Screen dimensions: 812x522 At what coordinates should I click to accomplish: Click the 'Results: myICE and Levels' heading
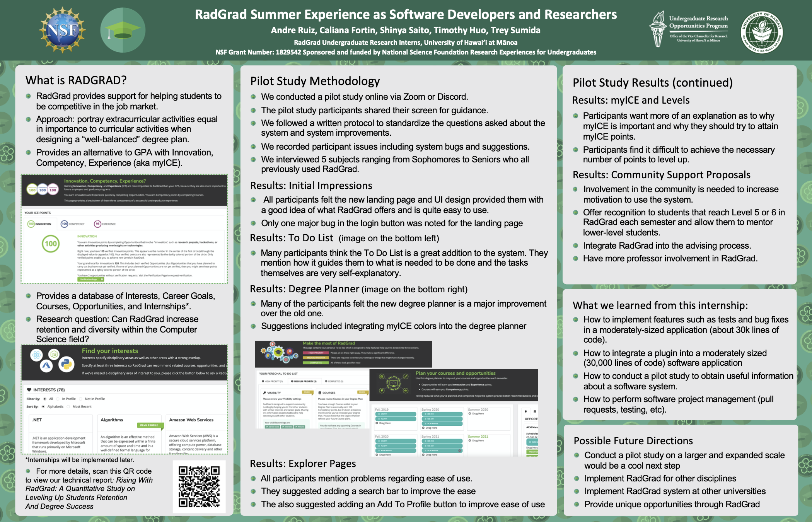pyautogui.click(x=631, y=100)
